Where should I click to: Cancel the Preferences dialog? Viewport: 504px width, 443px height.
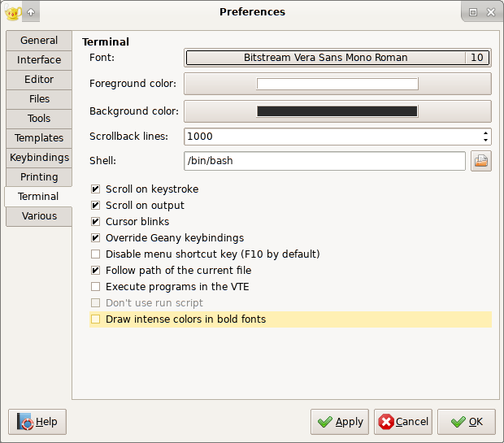click(402, 422)
